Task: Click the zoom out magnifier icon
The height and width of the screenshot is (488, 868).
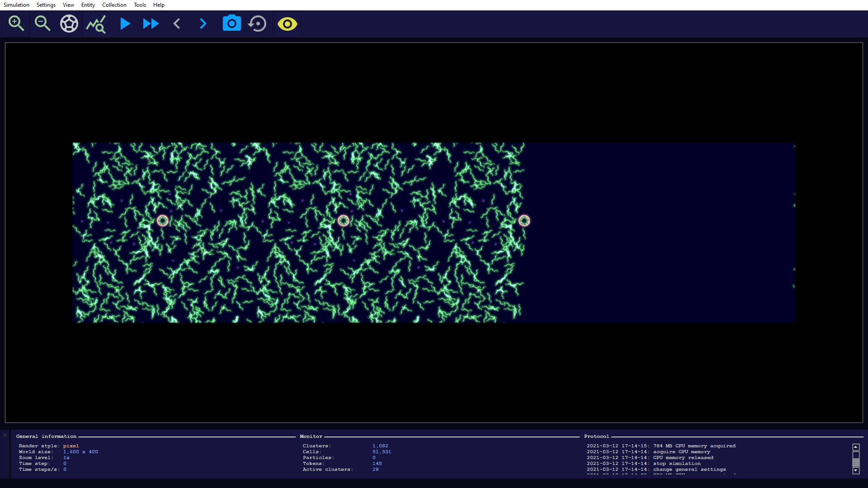Action: click(42, 23)
